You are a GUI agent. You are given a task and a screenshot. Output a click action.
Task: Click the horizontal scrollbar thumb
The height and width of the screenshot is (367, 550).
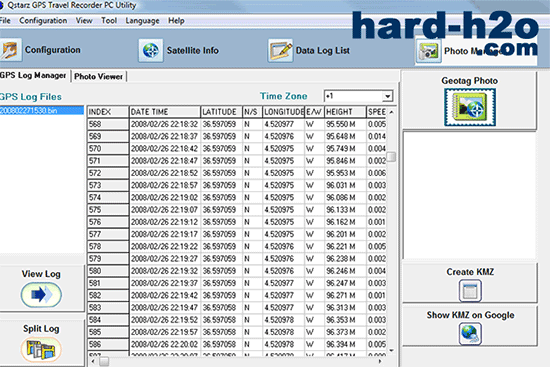click(104, 361)
